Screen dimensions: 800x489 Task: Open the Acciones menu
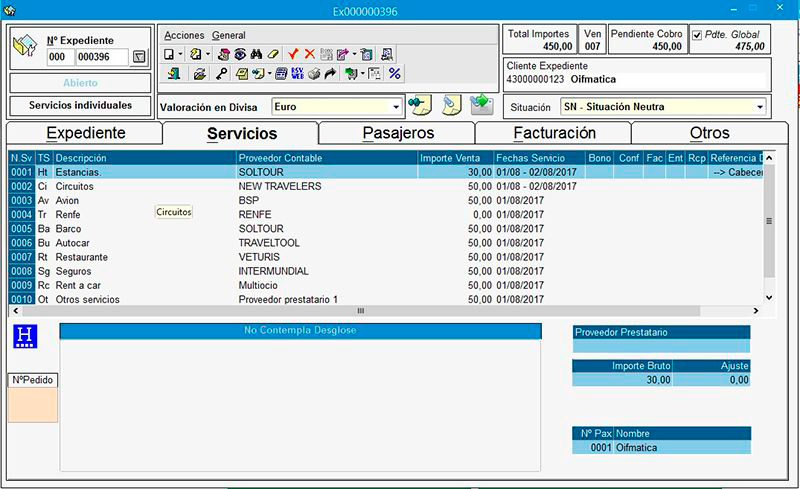pyautogui.click(x=184, y=35)
